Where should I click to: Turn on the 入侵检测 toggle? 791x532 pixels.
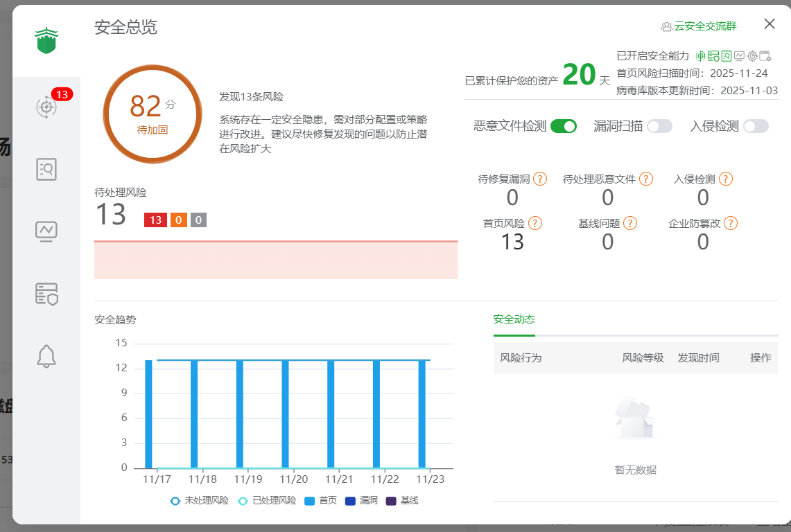756,126
